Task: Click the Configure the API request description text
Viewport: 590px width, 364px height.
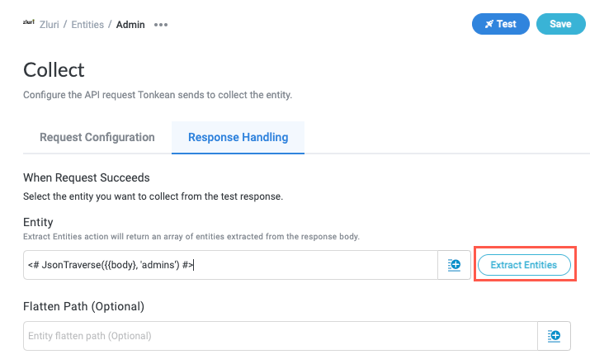Action: (x=157, y=95)
